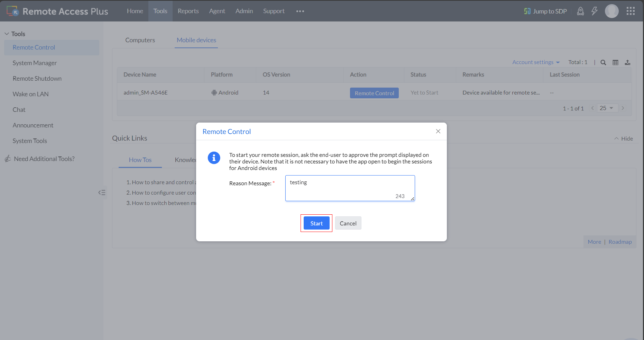Open the notifications rocket icon
Screen dimensions: 644x340
click(580, 11)
